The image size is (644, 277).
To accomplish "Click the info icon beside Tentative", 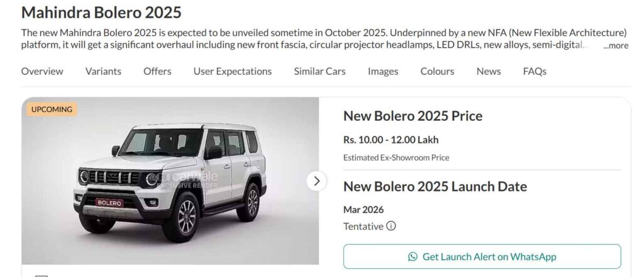I will click(x=391, y=226).
